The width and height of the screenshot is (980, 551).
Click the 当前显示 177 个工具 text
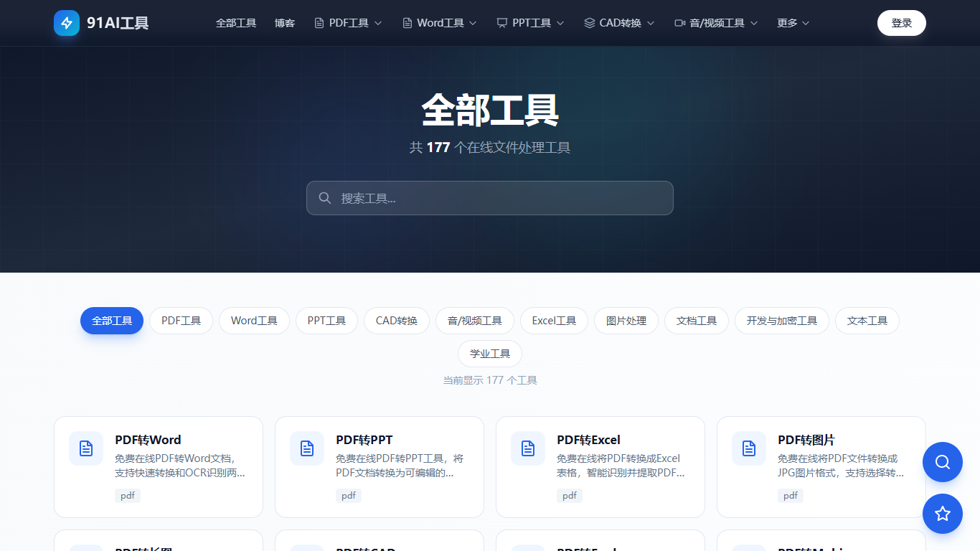coord(490,380)
